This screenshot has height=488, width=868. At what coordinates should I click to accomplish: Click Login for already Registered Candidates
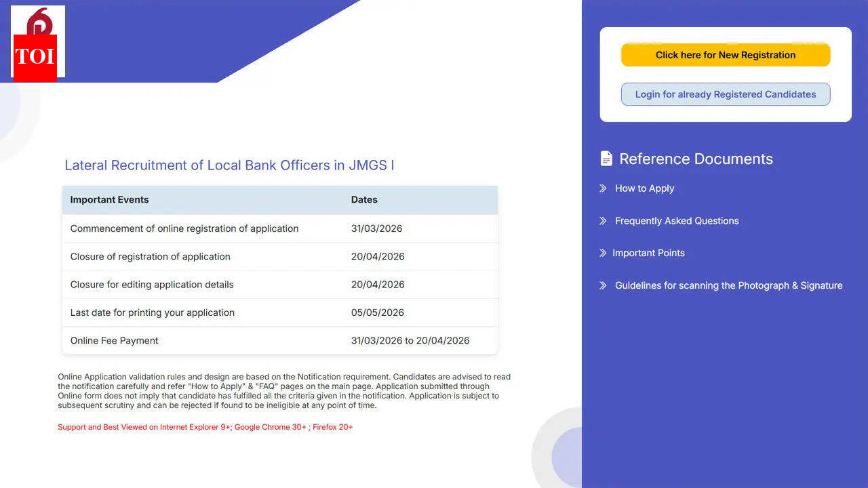pos(725,94)
